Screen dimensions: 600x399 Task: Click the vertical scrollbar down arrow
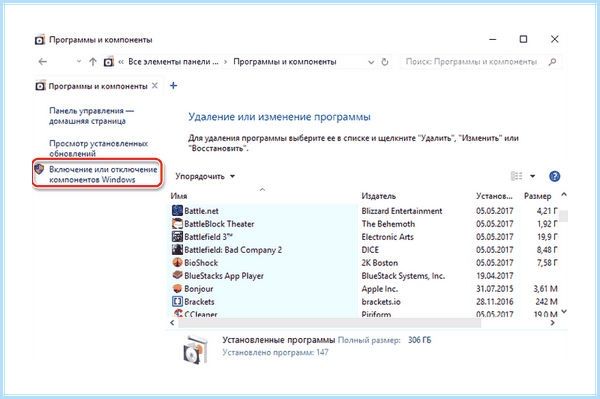pyautogui.click(x=564, y=312)
